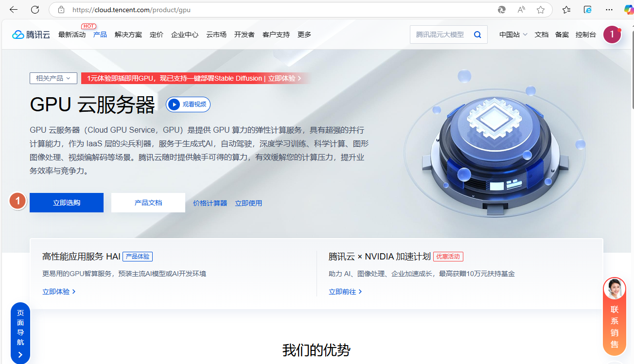Go to the 定价 menu item
The height and width of the screenshot is (364, 634).
(x=157, y=35)
